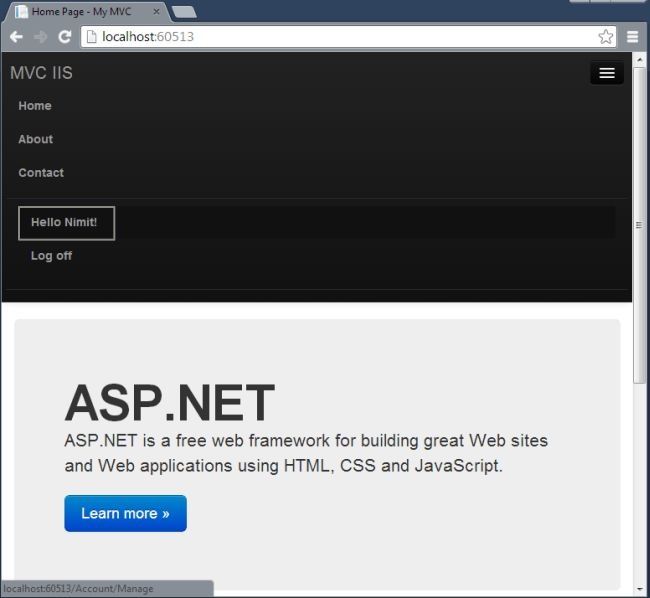The width and height of the screenshot is (650, 598).
Task: Go to the Home nav item
Action: (35, 106)
